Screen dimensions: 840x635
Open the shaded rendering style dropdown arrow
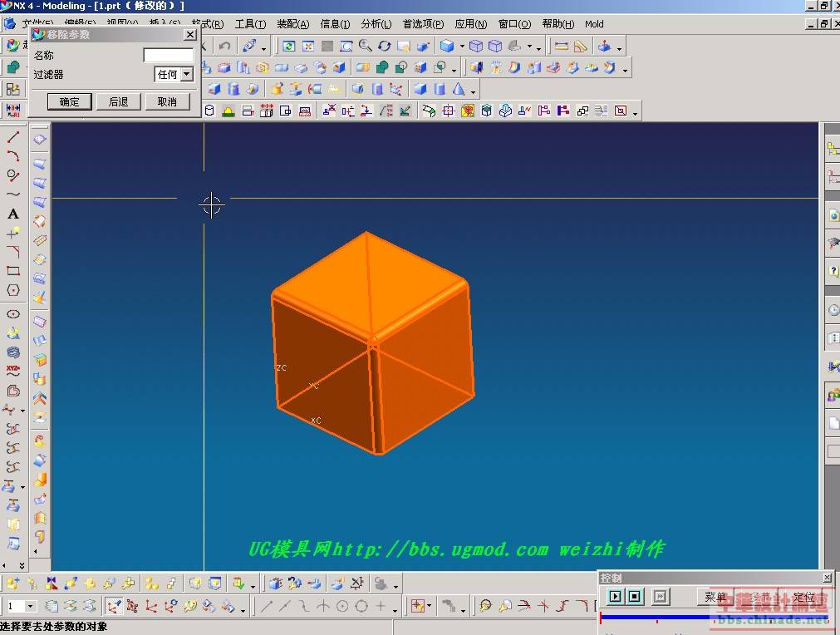click(461, 47)
